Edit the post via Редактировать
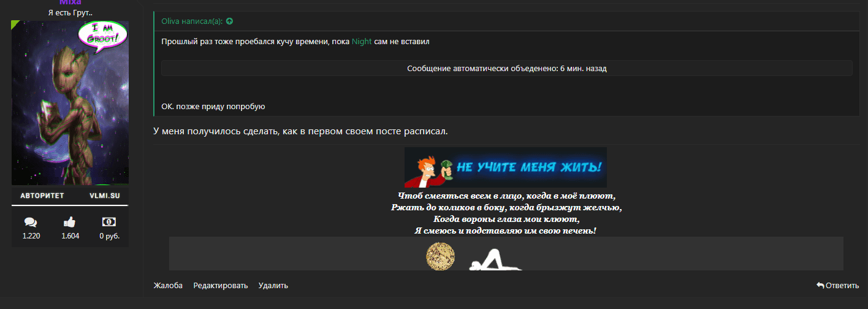 tap(221, 286)
